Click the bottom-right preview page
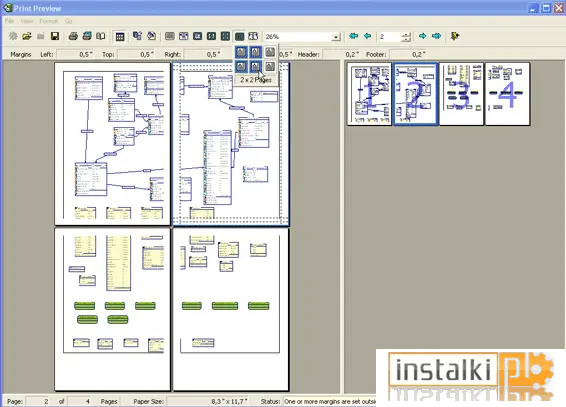566x407 pixels. pos(231,309)
